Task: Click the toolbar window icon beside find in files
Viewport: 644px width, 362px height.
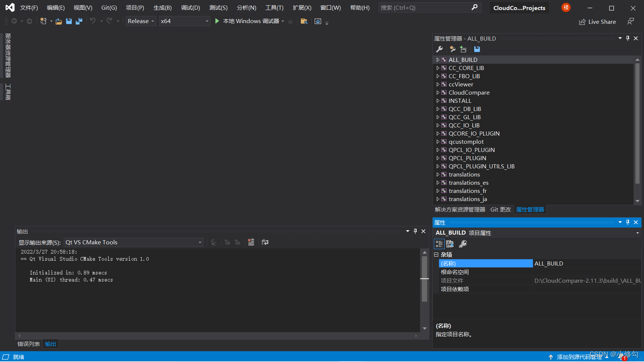Action: click(x=318, y=21)
